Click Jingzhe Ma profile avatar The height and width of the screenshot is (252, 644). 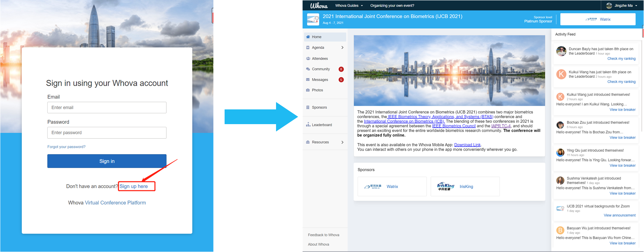(609, 5)
